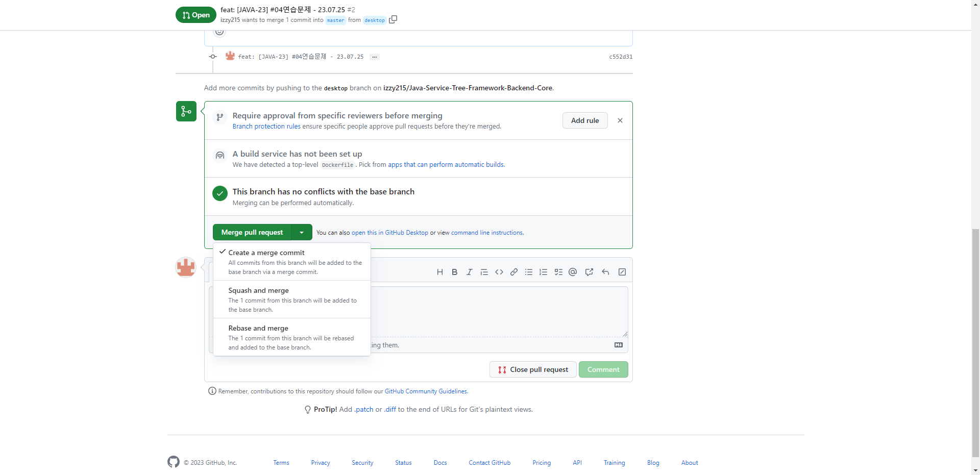Image resolution: width=980 pixels, height=475 pixels.
Task: Copy the desktop branch name
Action: [x=393, y=19]
